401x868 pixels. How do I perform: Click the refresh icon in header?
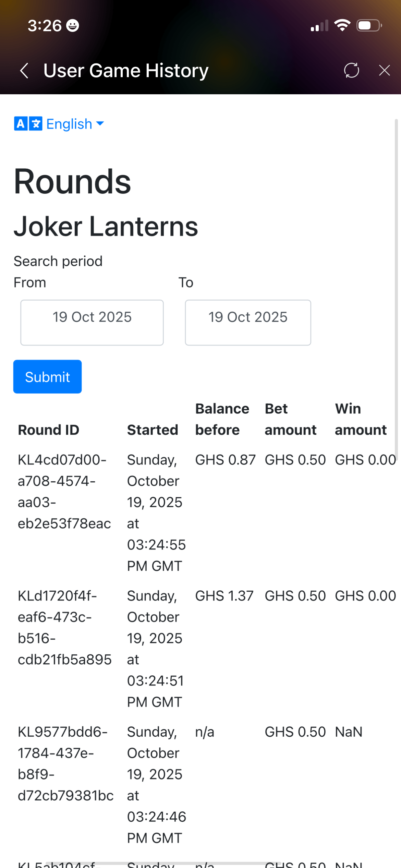pos(351,71)
